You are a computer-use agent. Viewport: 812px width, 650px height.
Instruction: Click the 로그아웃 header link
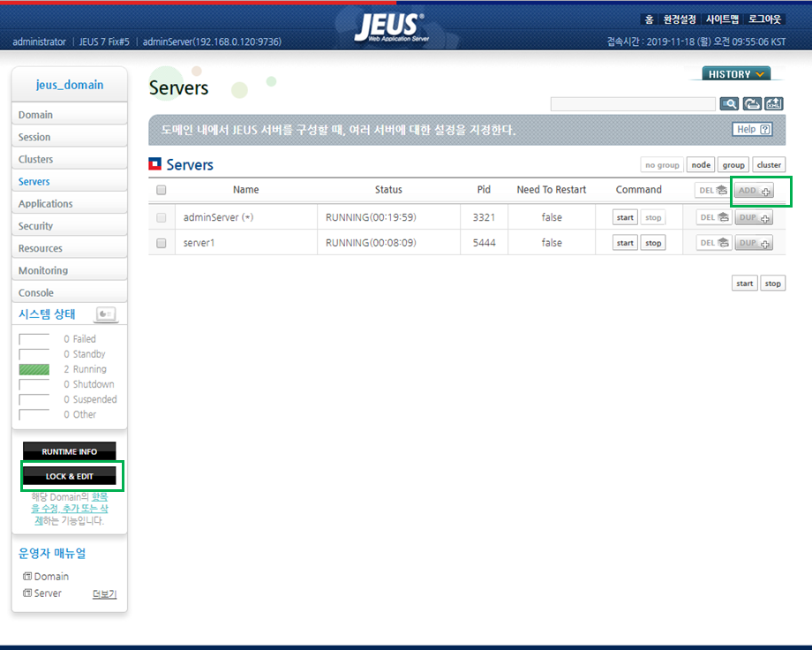(765, 19)
